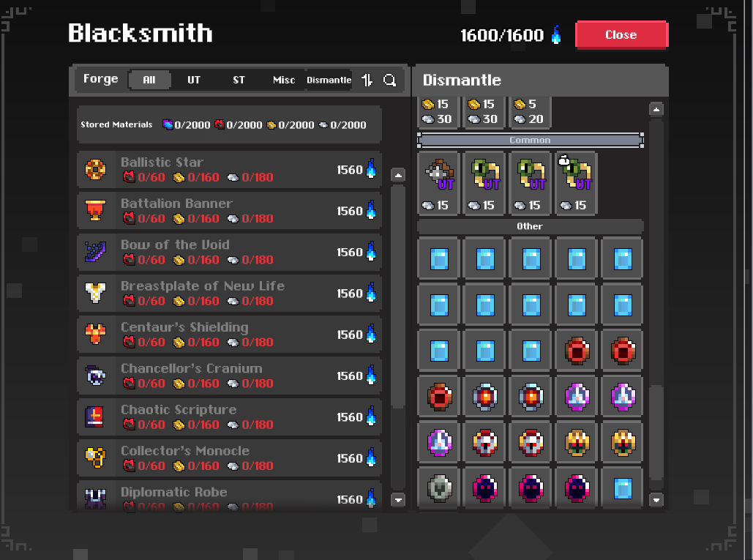753x560 pixels.
Task: Click the forge list scroll-down arrow
Action: [398, 500]
